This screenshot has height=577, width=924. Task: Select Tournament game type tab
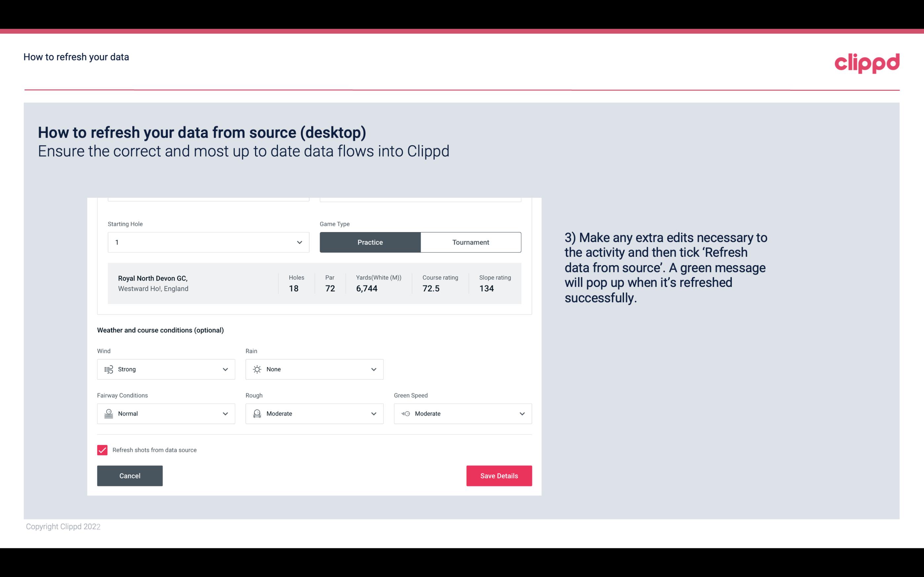point(470,242)
